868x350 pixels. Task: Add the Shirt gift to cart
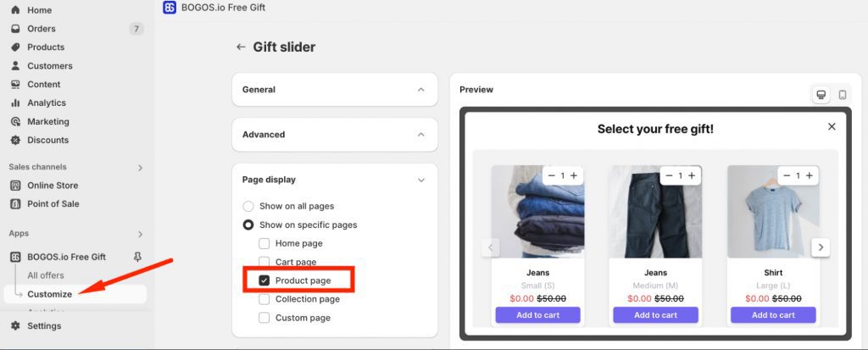[x=773, y=314]
